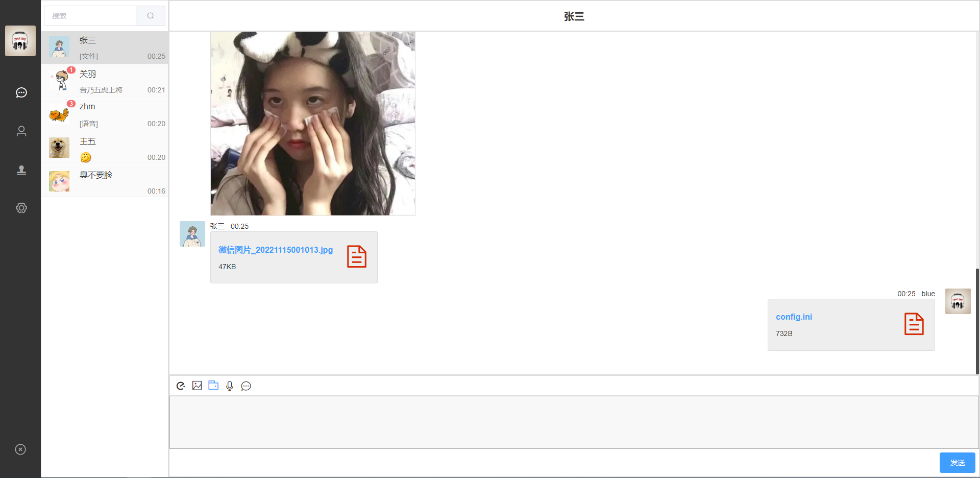This screenshot has height=478, width=980.
Task: Open 微信图片_20221115001013.jpg file link
Action: [276, 250]
